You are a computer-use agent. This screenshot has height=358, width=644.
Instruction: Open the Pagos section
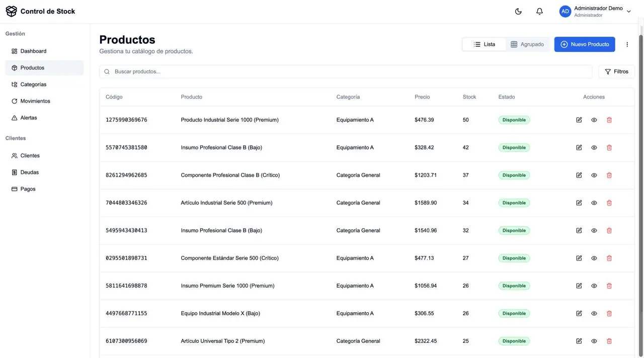point(28,189)
